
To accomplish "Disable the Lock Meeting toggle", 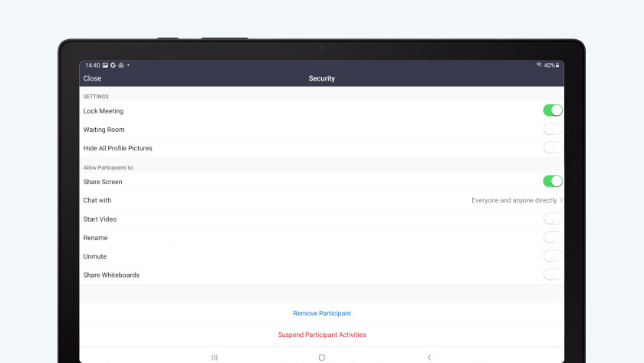I will pos(553,111).
